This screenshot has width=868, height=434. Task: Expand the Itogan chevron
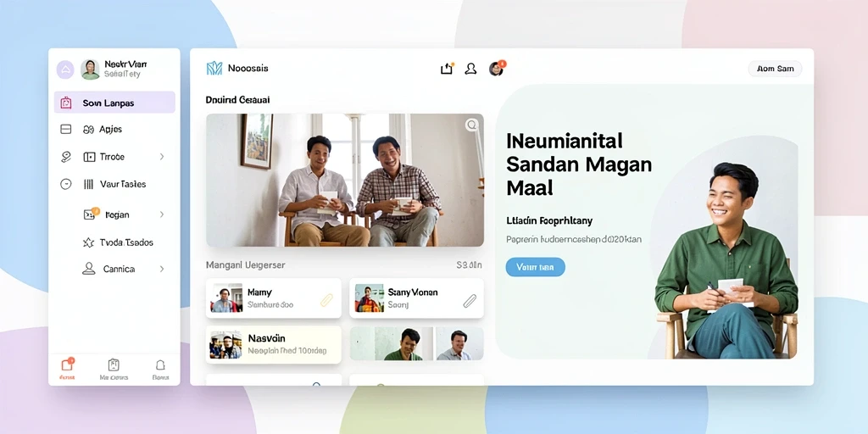[162, 214]
